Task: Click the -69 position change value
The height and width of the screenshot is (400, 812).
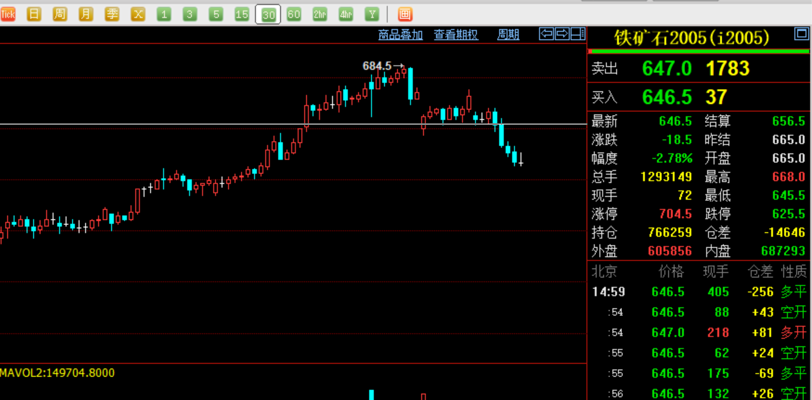Action: pos(764,373)
